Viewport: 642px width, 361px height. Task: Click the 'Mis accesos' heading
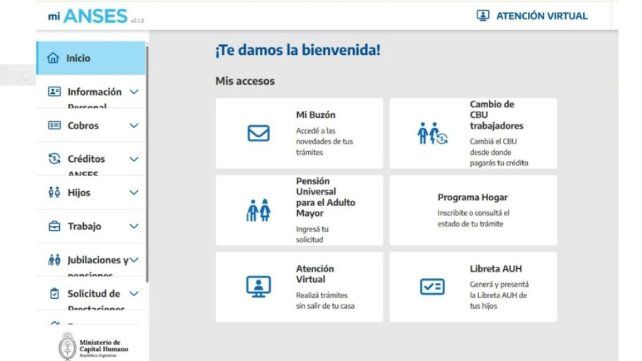pyautogui.click(x=245, y=81)
